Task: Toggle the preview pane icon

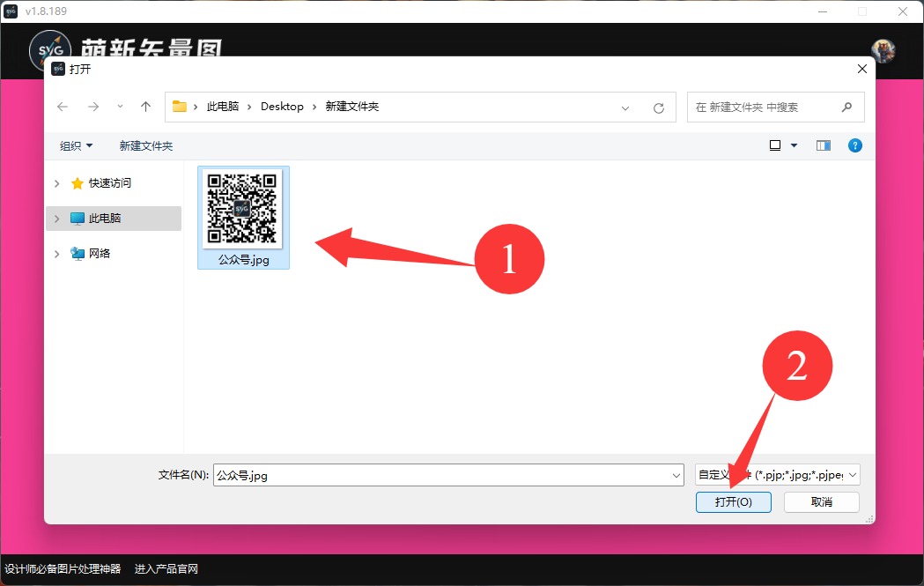Action: pos(824,145)
